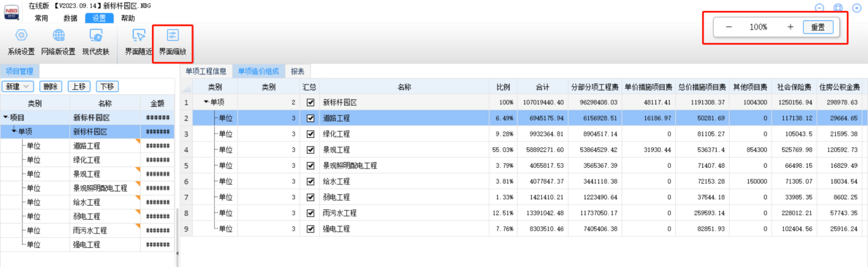This screenshot has width=868, height=267.
Task: Switch to 报表 tab
Action: tap(297, 71)
